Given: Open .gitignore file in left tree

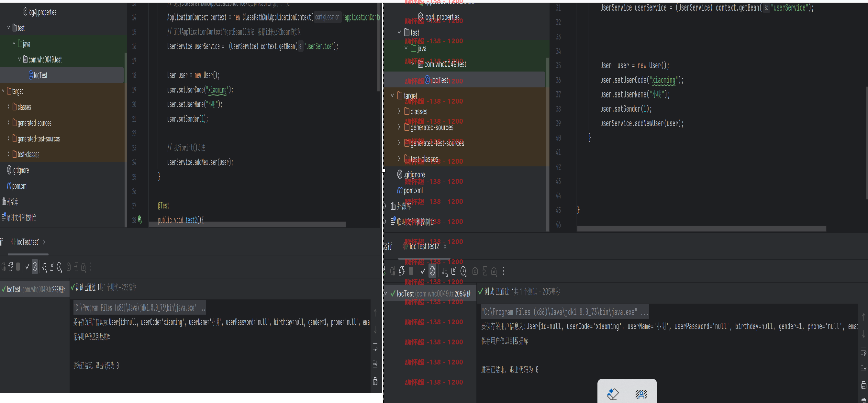Looking at the screenshot, I should pyautogui.click(x=18, y=170).
